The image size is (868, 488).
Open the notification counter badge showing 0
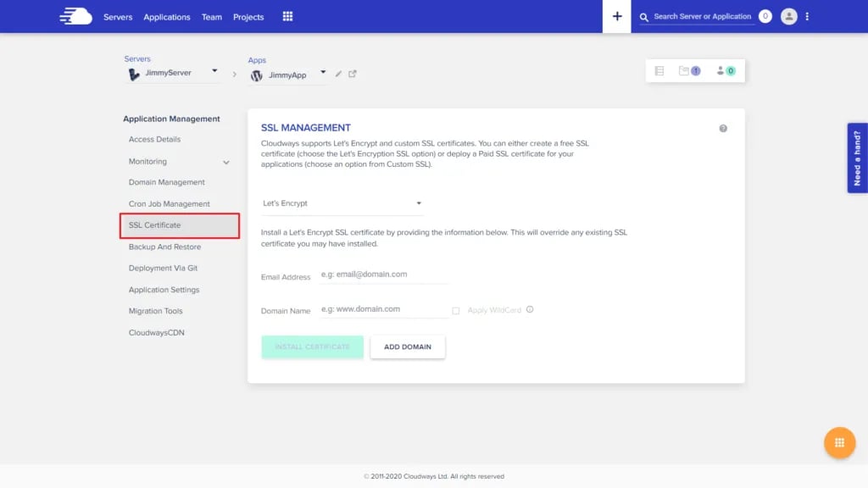click(x=764, y=15)
